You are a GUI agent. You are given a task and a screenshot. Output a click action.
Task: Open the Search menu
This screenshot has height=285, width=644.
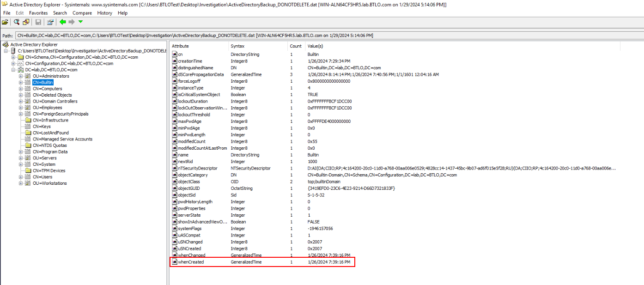60,13
